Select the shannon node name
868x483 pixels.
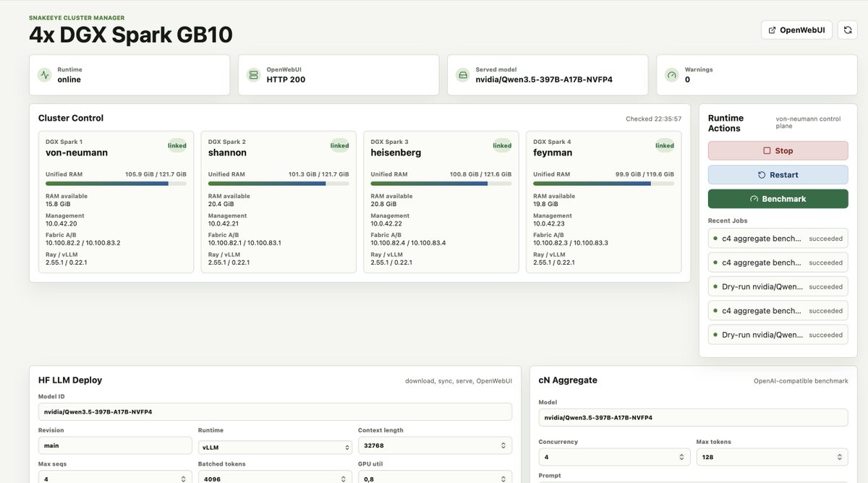pos(227,153)
